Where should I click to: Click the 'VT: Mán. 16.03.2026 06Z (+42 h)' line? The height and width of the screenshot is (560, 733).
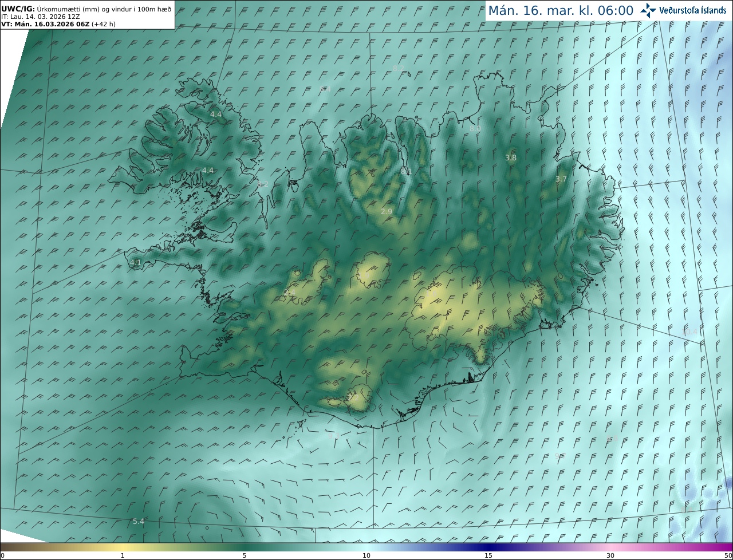(58, 24)
